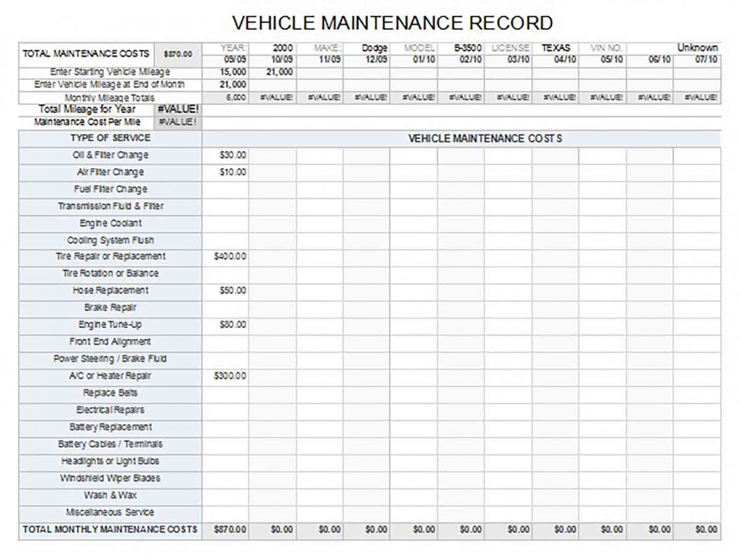Select the $870.00 total maintenance cost cell at top
The height and width of the screenshot is (560, 741).
click(178, 54)
